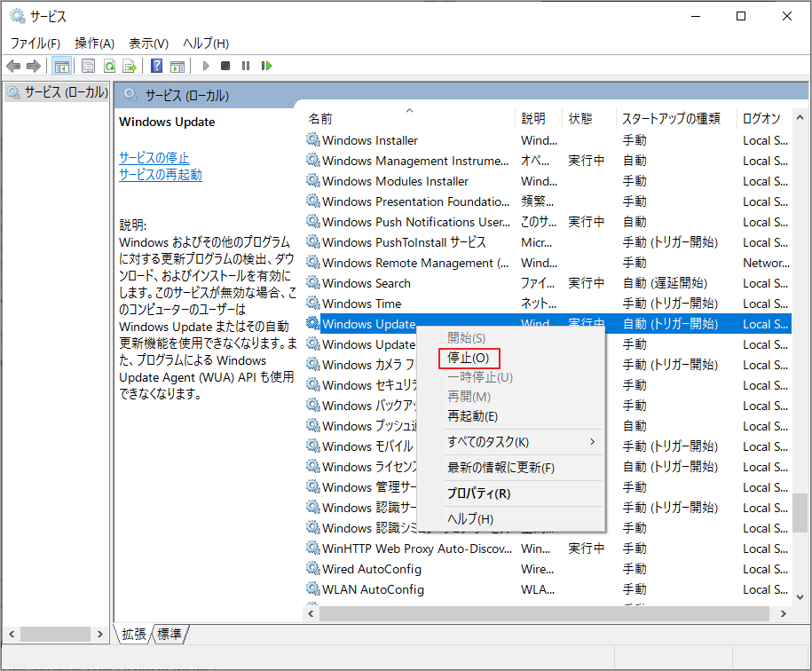Select the Wired AutoConfig service row
Image resolution: width=812 pixels, height=671 pixels.
pyautogui.click(x=548, y=568)
